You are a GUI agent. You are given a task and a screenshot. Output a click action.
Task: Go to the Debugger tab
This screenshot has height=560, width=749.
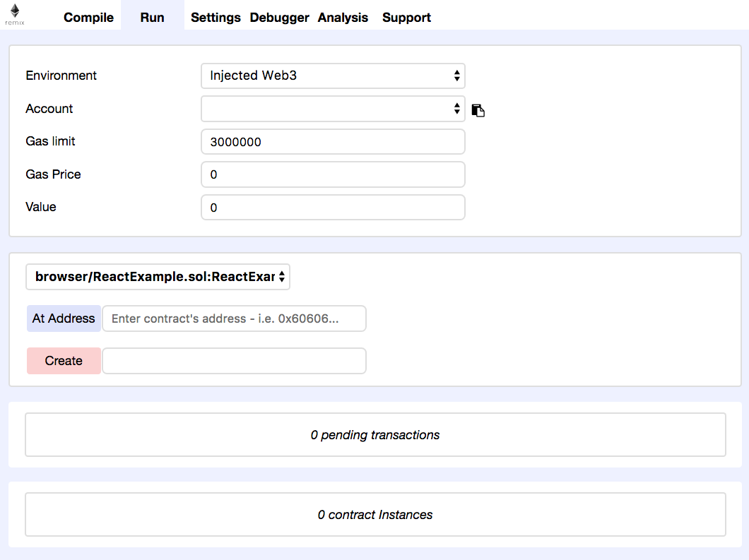point(279,18)
